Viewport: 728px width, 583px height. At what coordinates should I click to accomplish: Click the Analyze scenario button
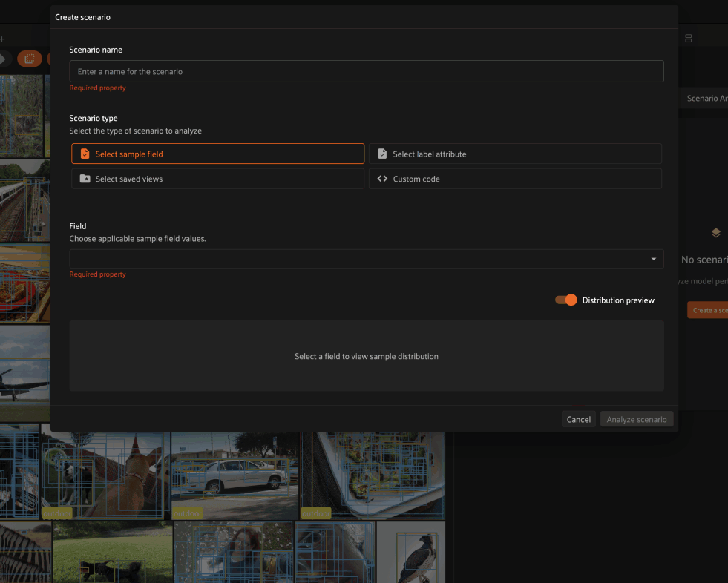pyautogui.click(x=637, y=419)
